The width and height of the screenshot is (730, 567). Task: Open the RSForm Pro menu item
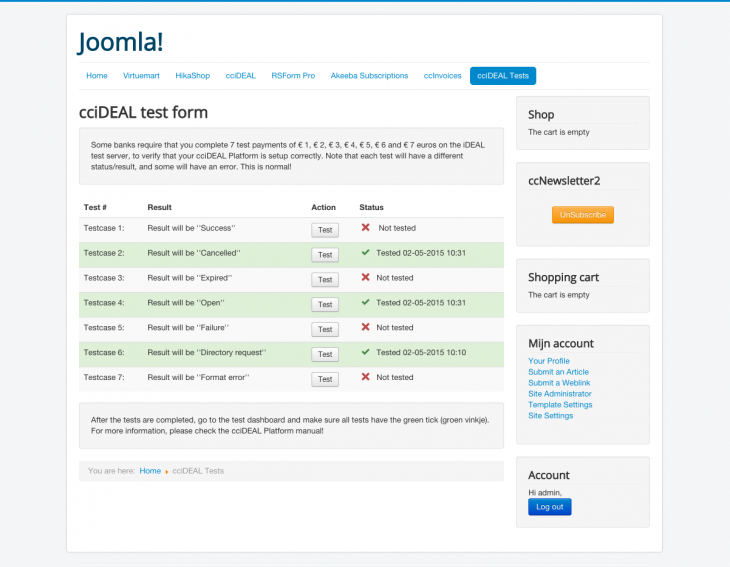coord(293,76)
